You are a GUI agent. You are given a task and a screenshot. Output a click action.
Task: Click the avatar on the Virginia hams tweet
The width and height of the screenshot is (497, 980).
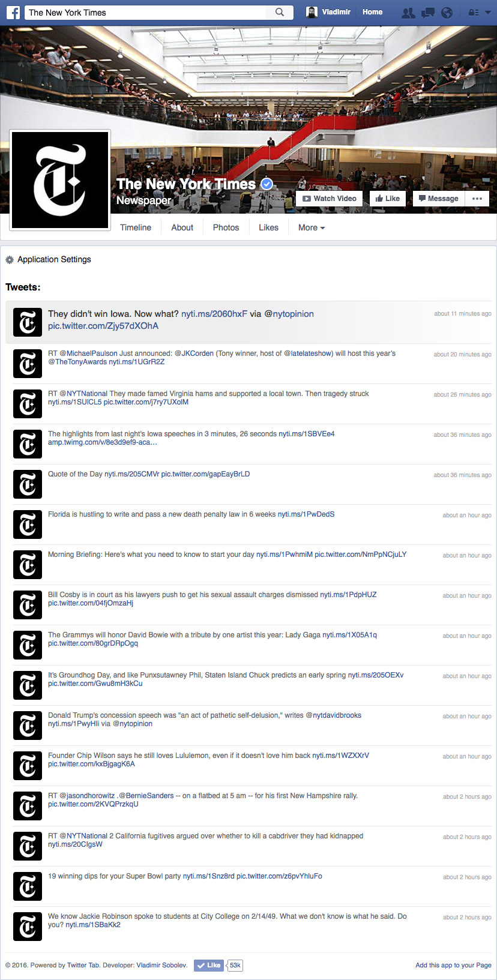click(x=28, y=403)
